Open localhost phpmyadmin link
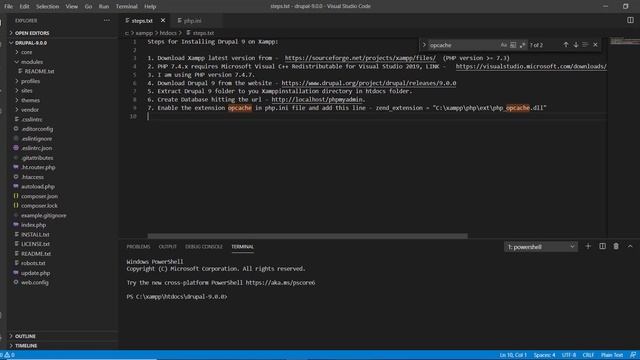 (318, 100)
